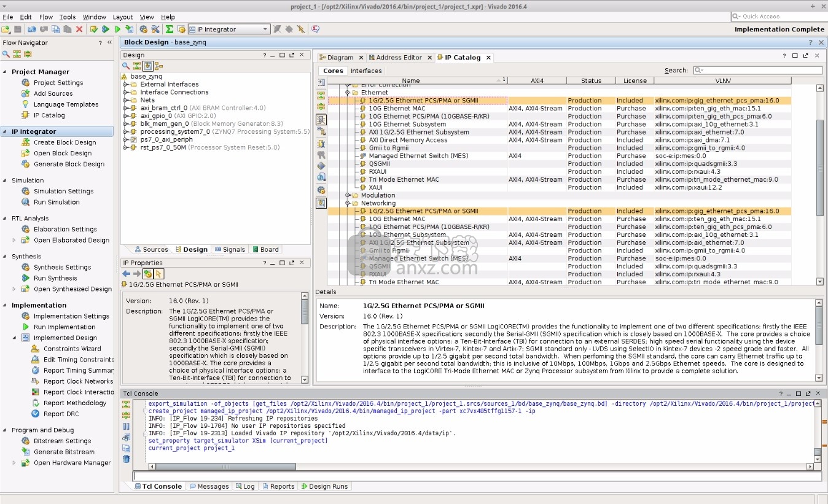Click expand all icon in IP Catalog sidebar
This screenshot has height=504, width=828.
321,107
